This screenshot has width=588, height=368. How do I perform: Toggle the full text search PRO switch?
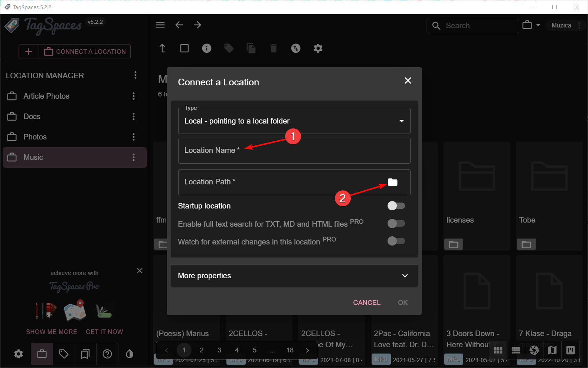point(396,223)
